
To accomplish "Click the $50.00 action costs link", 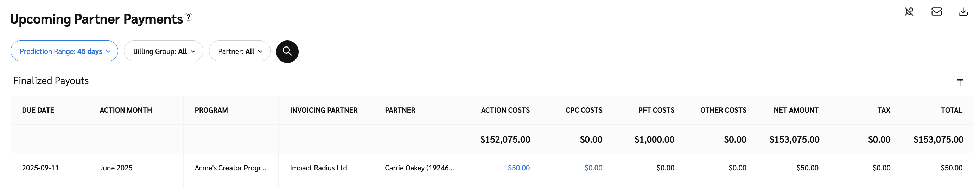I will tap(518, 168).
